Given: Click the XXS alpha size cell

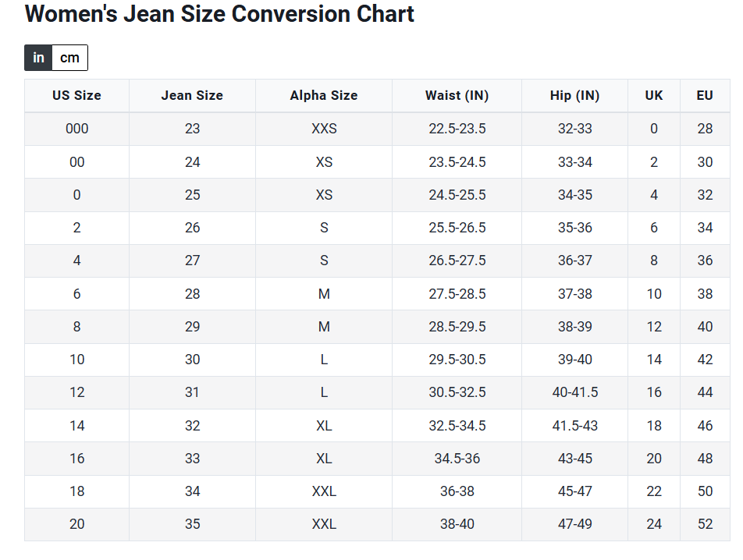Looking at the screenshot, I should pos(324,129).
